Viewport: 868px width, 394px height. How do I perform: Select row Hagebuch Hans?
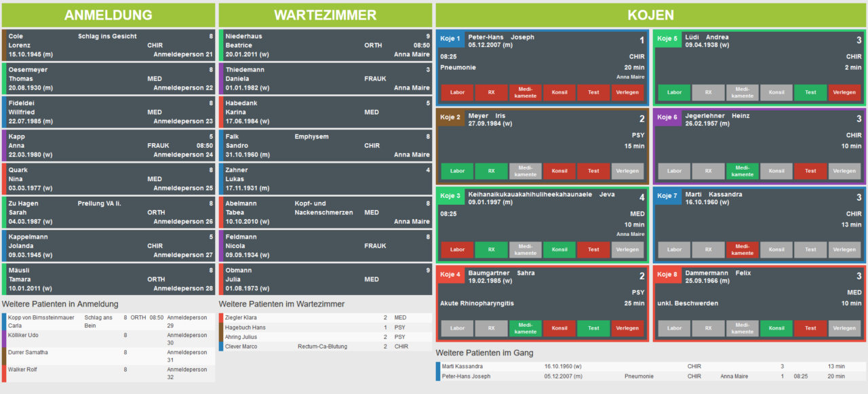pos(325,327)
